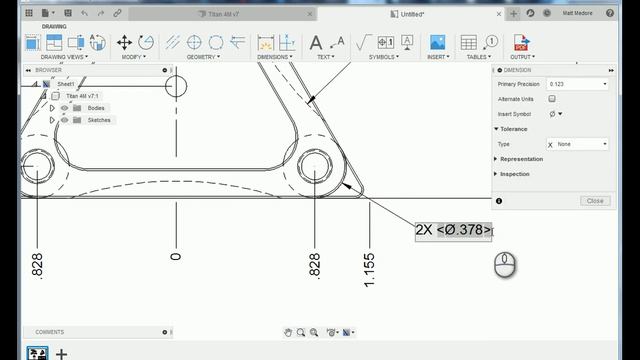Expand the Bodies tree node
Screen dimensions: 640x360
tap(52, 108)
